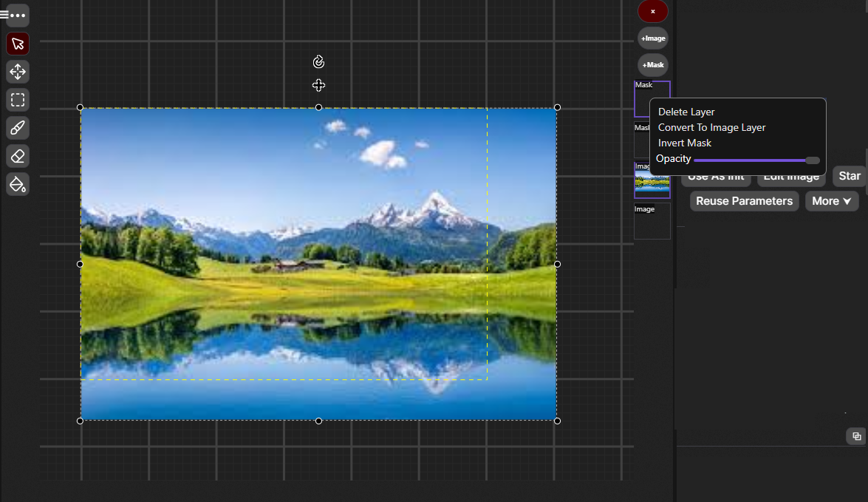
Task: Click the Use As Init button
Action: (x=716, y=180)
